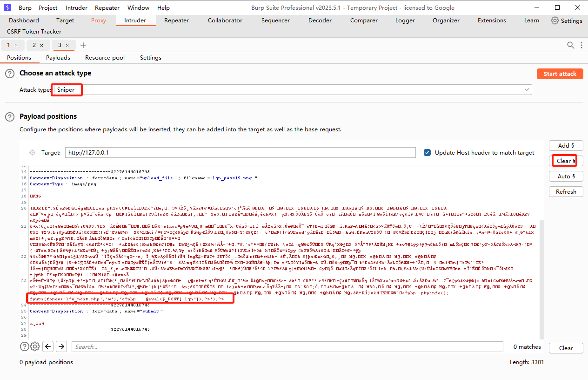
Task: Switch to the Logger tab
Action: pos(405,20)
